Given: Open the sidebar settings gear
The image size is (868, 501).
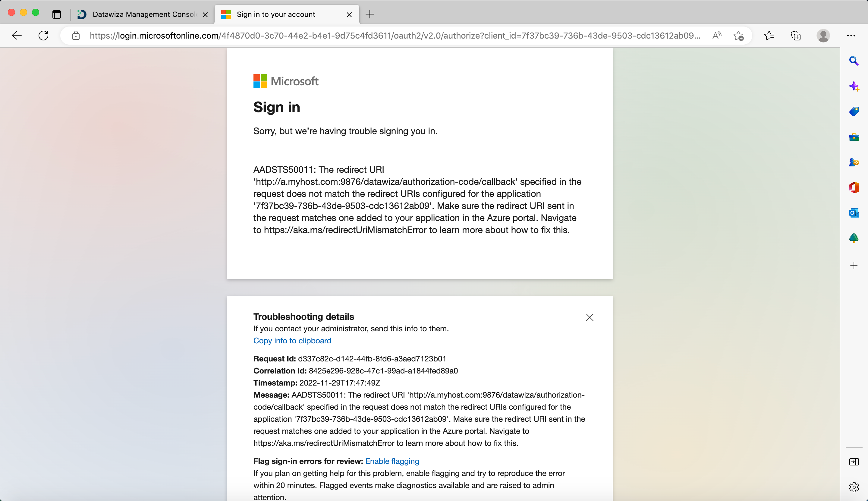Looking at the screenshot, I should 854,487.
